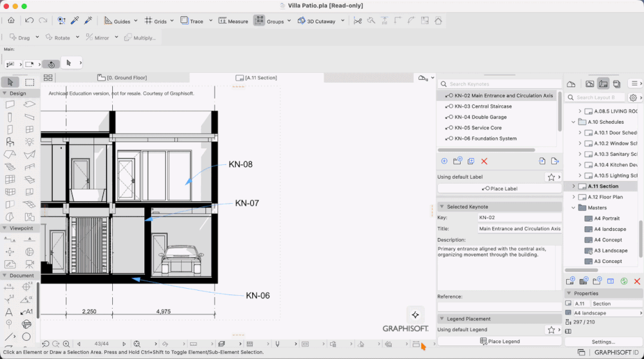This screenshot has height=359, width=644.
Task: Select the Lamp tool
Action: point(29,142)
